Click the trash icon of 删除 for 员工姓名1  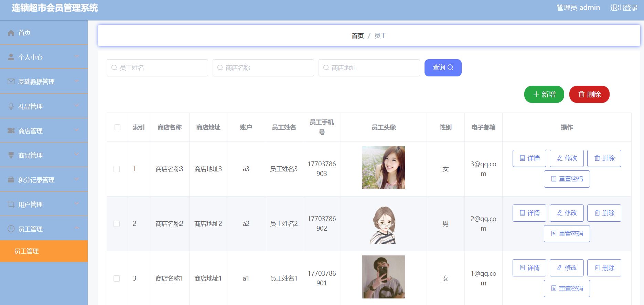pyautogui.click(x=597, y=268)
